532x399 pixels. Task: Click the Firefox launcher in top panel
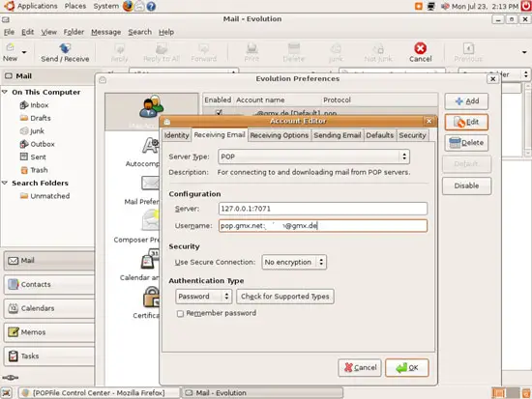tap(128, 6)
